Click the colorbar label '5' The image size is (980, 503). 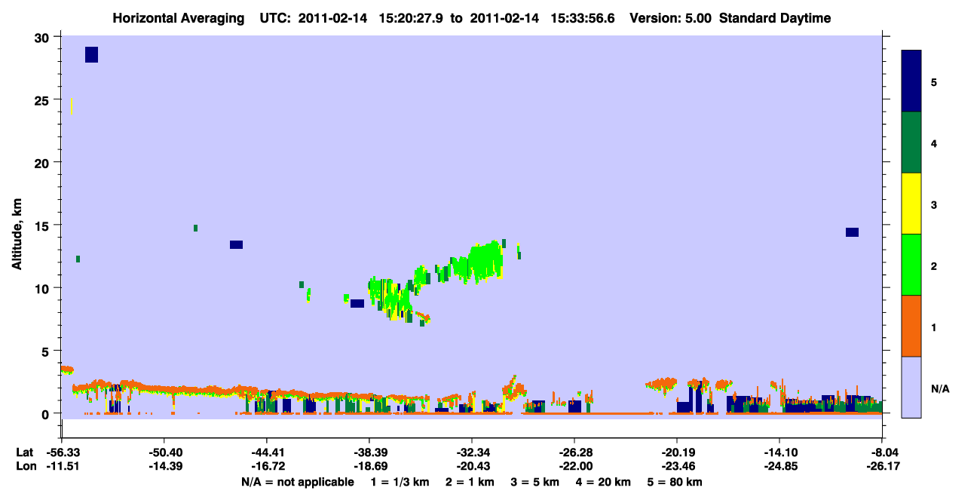pyautogui.click(x=934, y=81)
